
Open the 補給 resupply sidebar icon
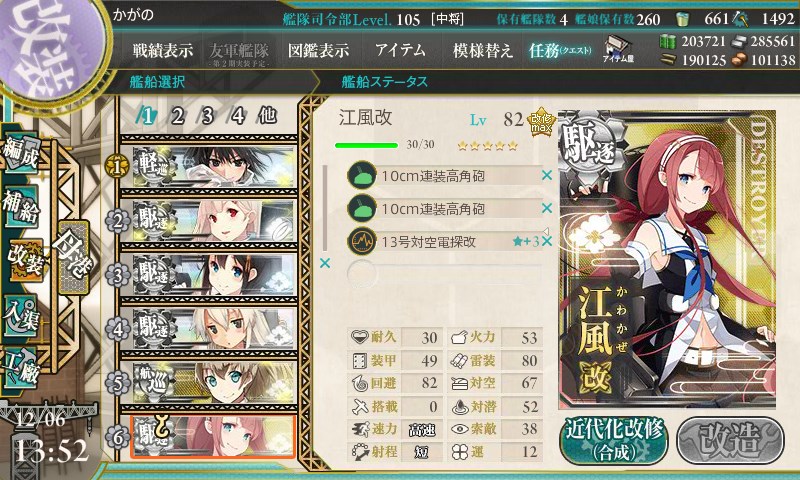[21, 206]
